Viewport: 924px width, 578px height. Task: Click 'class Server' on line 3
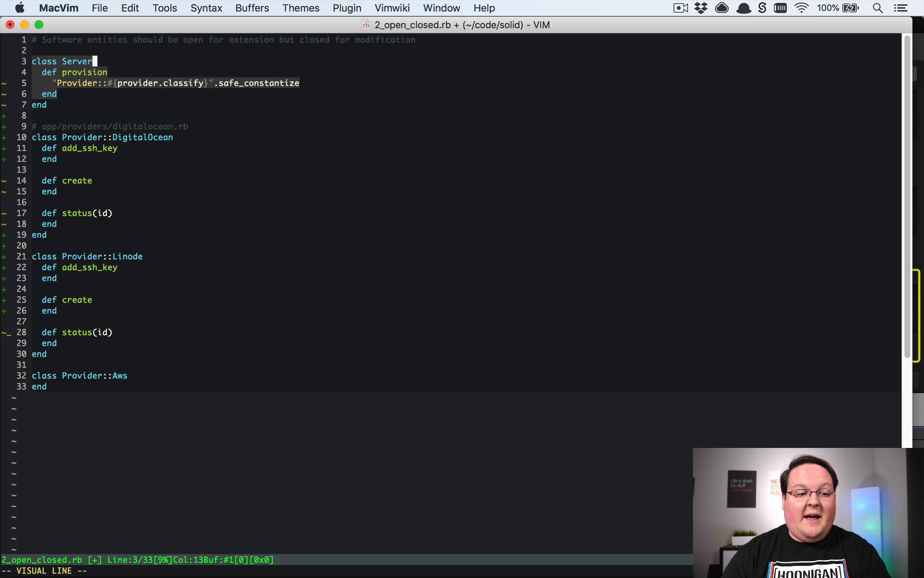[62, 62]
